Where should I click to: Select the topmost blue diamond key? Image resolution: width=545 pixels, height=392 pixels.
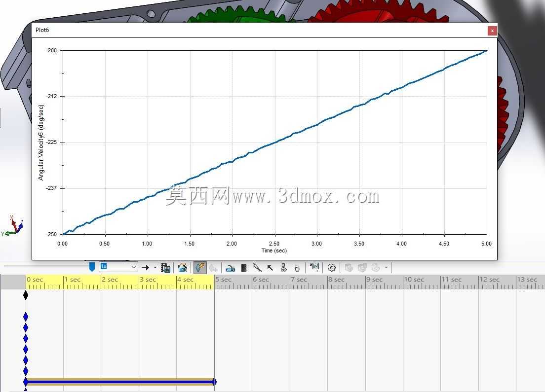pos(25,317)
